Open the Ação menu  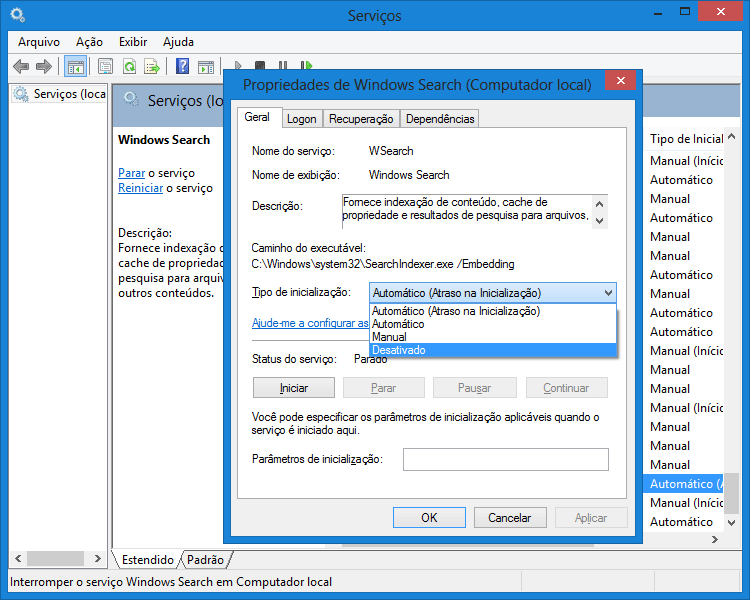tap(89, 42)
